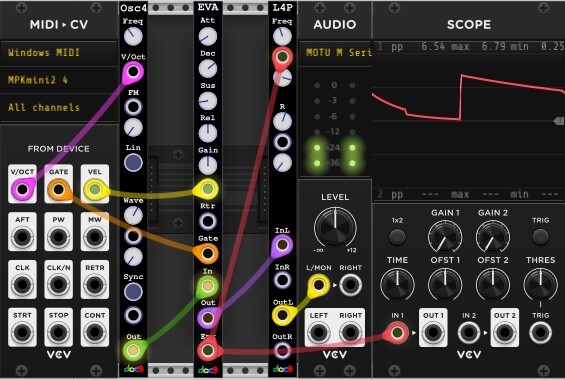Open the Windows MIDI driver selector
The width and height of the screenshot is (565, 380).
59,53
